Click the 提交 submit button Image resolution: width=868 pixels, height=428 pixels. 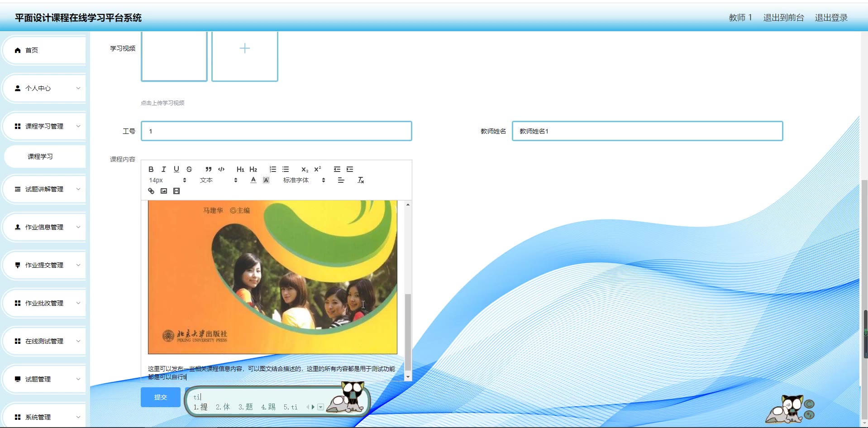(161, 397)
